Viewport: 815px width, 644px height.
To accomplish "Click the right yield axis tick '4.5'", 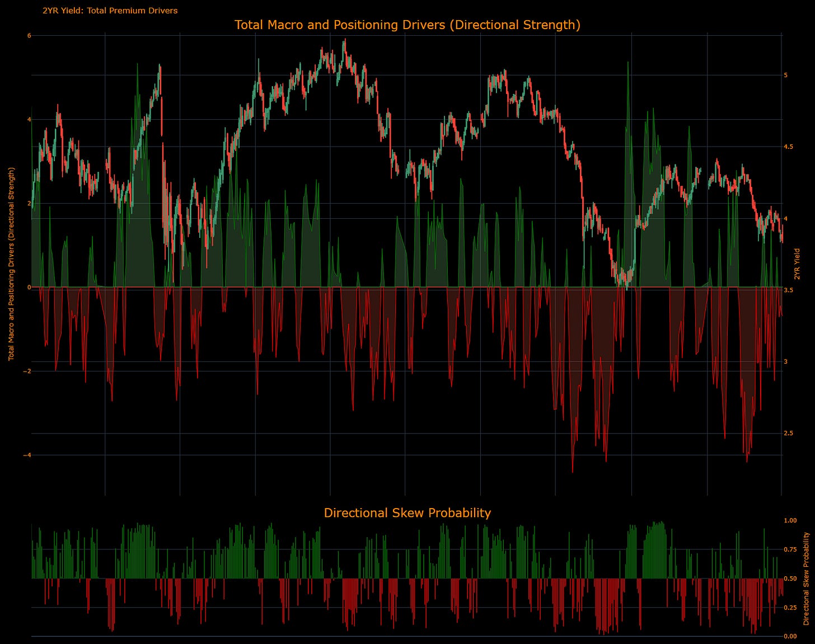I will (x=788, y=147).
